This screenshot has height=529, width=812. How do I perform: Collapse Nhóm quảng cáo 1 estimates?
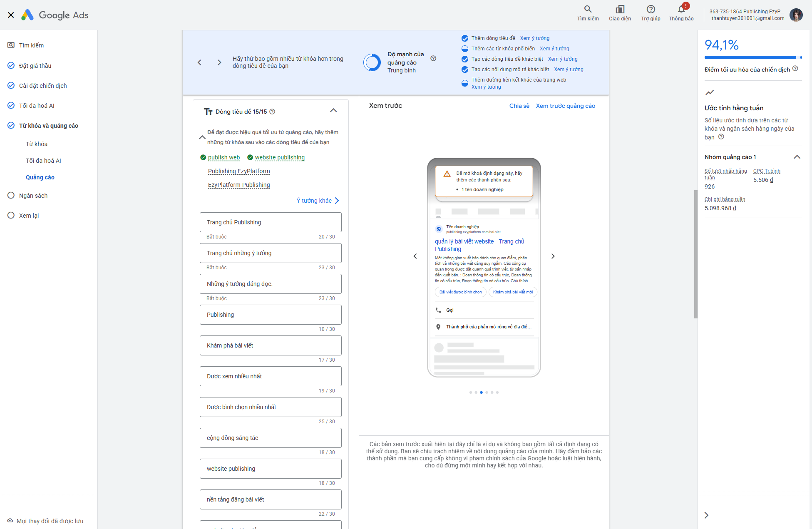pyautogui.click(x=797, y=157)
